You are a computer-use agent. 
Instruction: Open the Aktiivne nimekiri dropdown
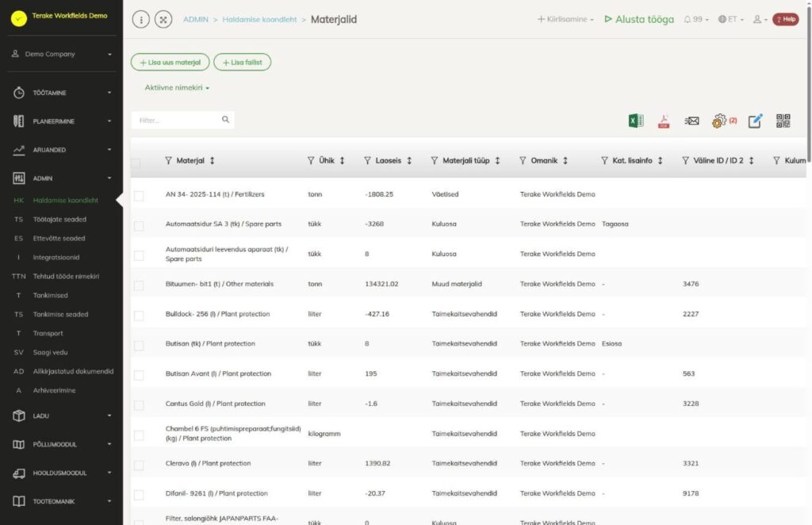177,87
